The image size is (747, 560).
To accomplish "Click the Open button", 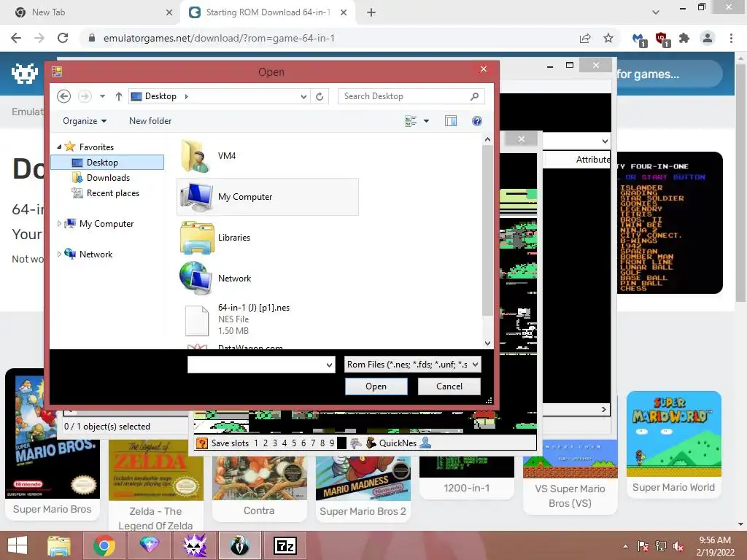I will 376,386.
